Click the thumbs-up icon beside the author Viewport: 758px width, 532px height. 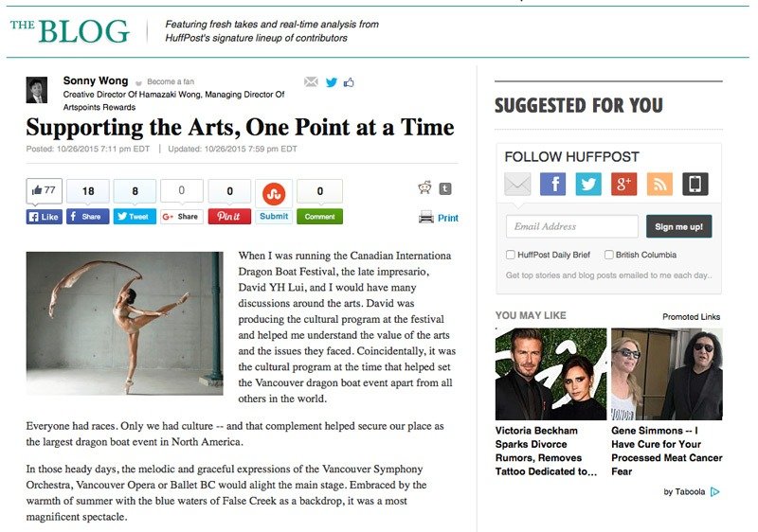pyautogui.click(x=349, y=82)
